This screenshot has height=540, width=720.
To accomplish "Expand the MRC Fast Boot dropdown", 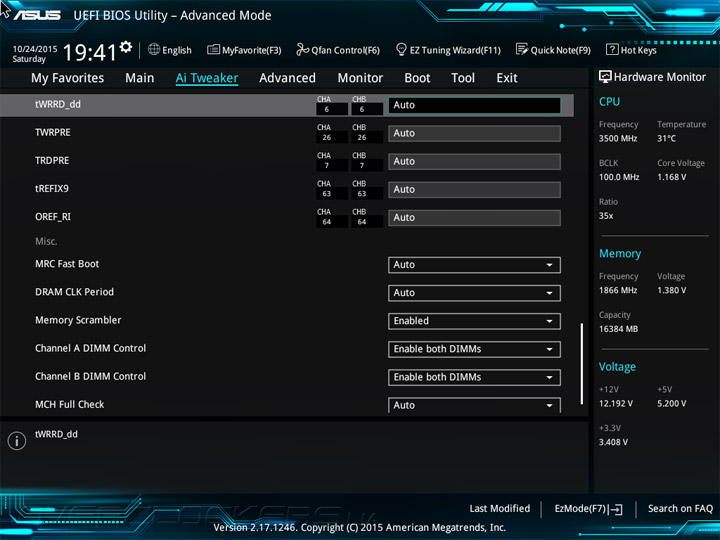I will (x=474, y=265).
